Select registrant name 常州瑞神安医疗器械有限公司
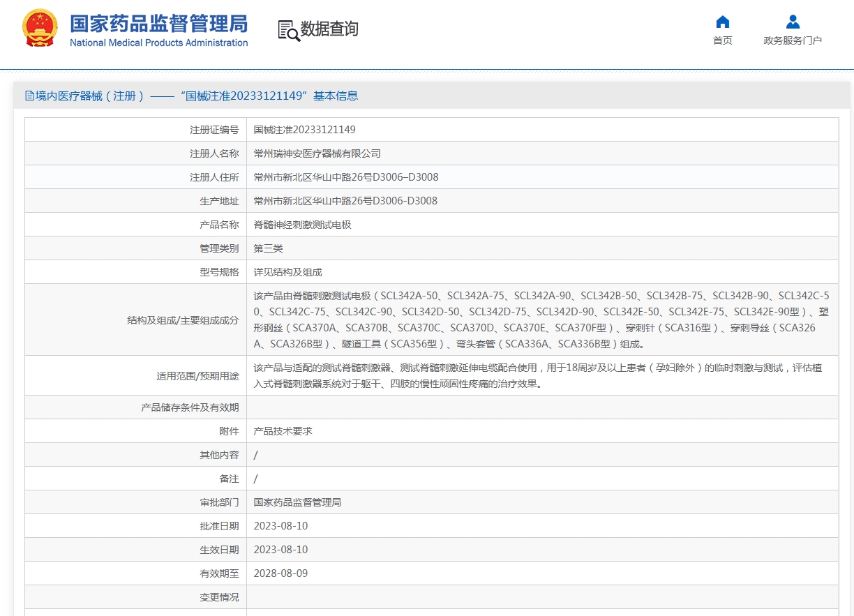 pyautogui.click(x=317, y=153)
